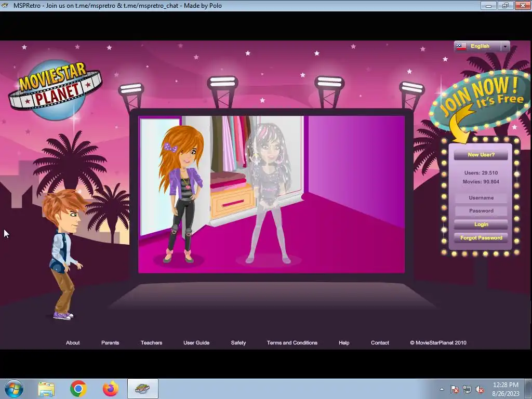The height and width of the screenshot is (399, 532).
Task: Click the muted volume tray icon
Action: coord(480,390)
